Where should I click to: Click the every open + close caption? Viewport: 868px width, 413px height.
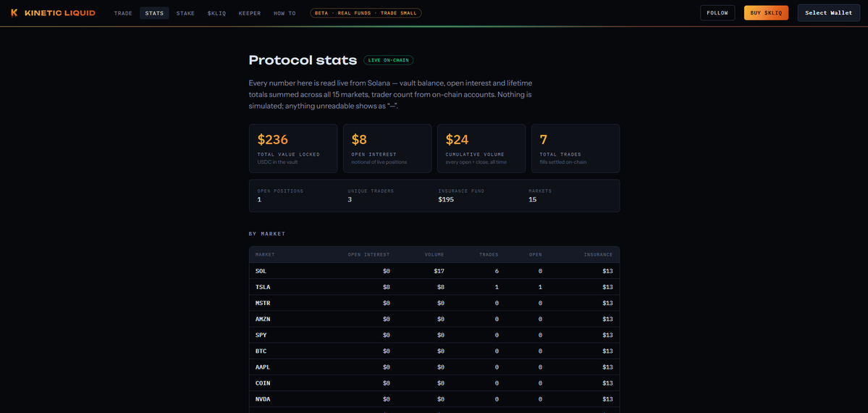(476, 162)
